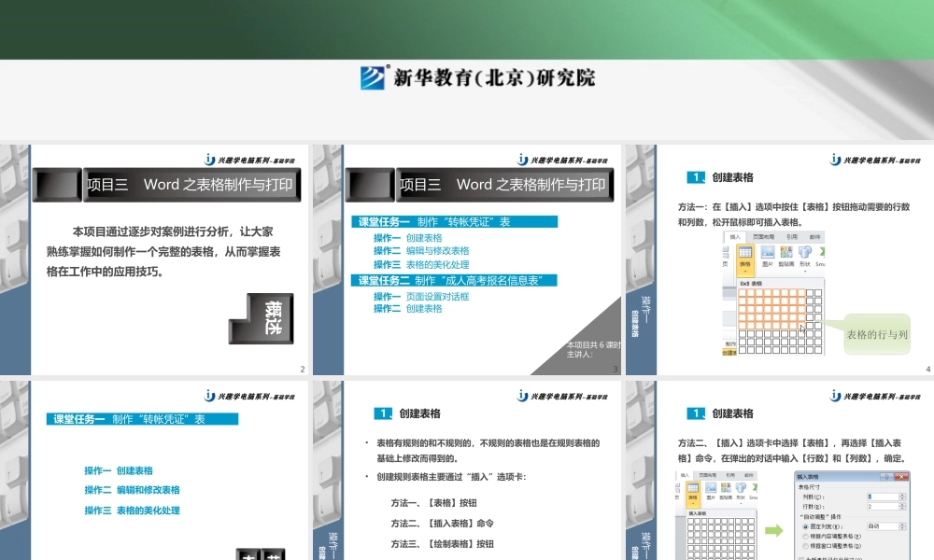934x560 pixels.
Task: Click 固定列宽 radio in the dialog picture
Action: point(805,526)
